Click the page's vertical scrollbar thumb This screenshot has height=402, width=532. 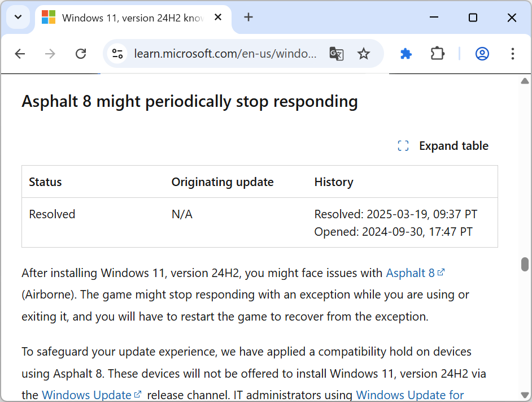pyautogui.click(x=525, y=264)
